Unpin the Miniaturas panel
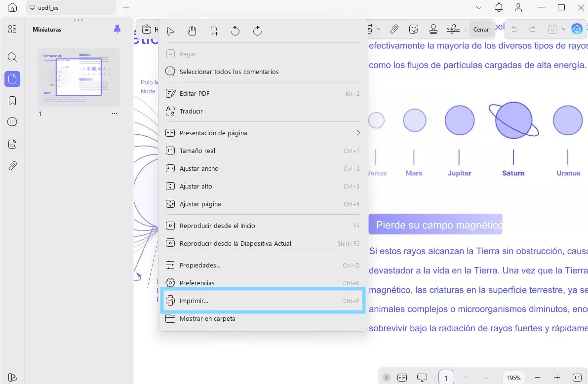The height and width of the screenshot is (384, 588). pyautogui.click(x=117, y=29)
